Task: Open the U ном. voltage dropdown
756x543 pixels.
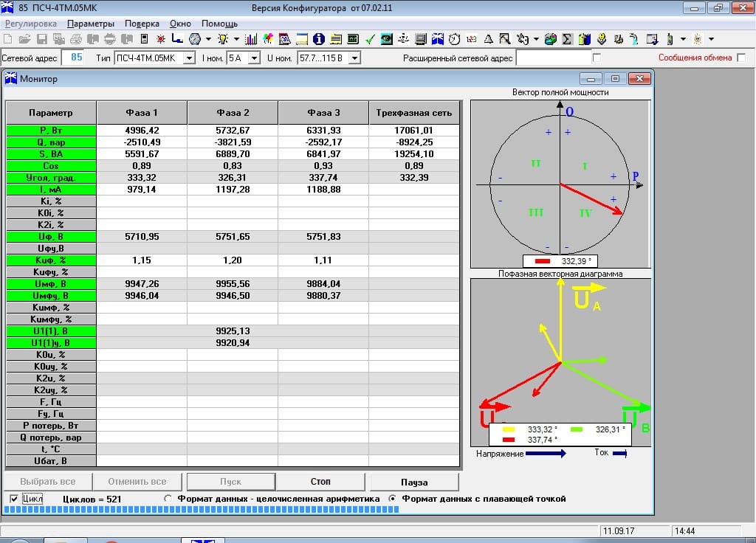Action: coord(354,58)
